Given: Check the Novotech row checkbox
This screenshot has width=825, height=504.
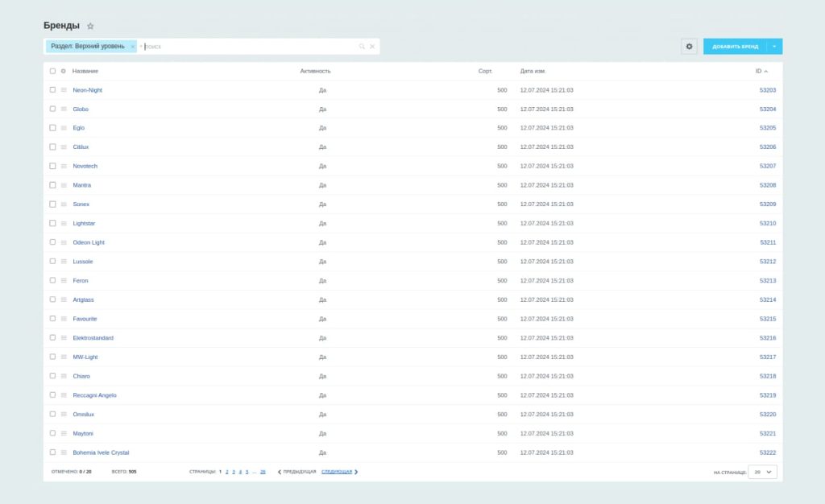Looking at the screenshot, I should click(52, 166).
